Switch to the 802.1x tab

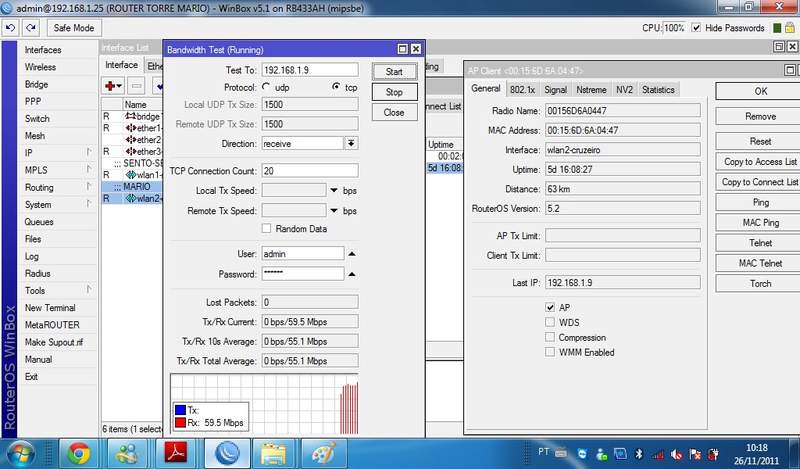click(x=522, y=89)
